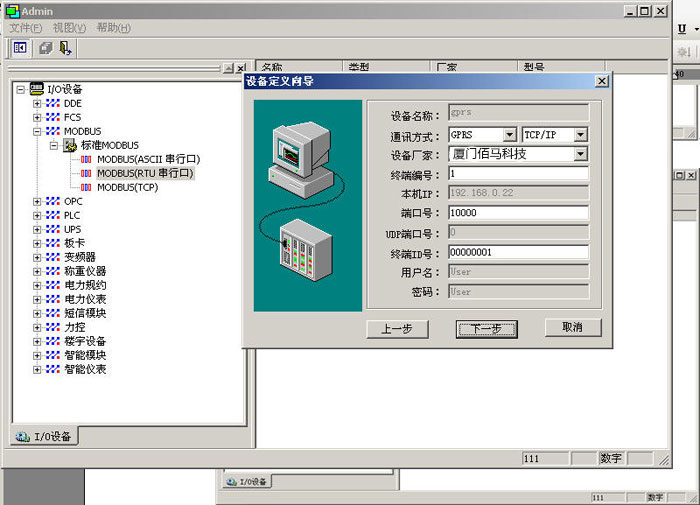This screenshot has height=505, width=700.
Task: Click the 下一步 button
Action: click(486, 328)
